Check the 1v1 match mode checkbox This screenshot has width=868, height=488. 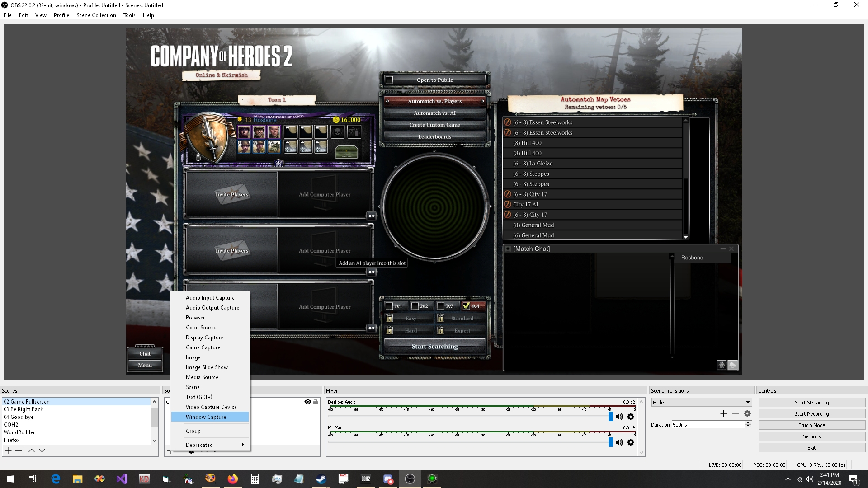click(x=389, y=306)
